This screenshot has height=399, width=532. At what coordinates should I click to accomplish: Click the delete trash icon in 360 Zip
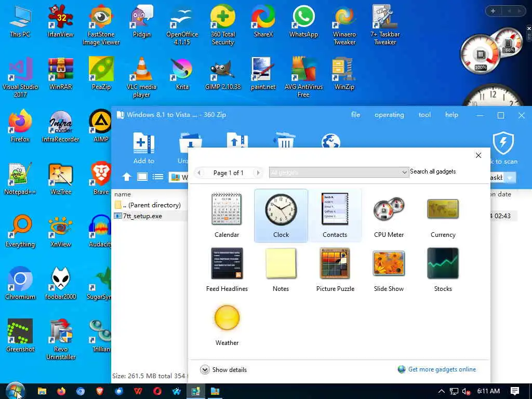[x=284, y=140]
